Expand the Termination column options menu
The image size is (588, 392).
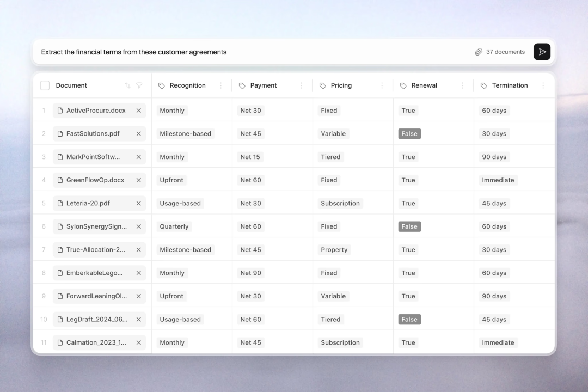[543, 85]
